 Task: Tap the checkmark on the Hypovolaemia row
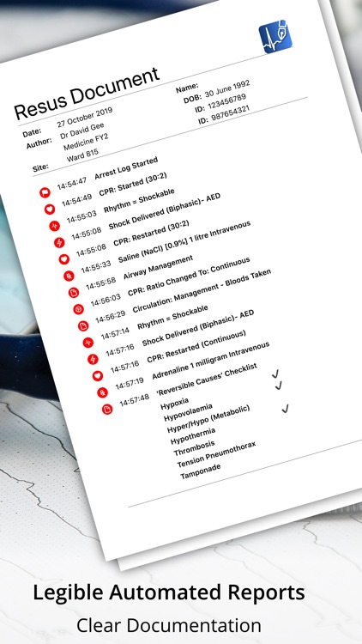coord(279,386)
